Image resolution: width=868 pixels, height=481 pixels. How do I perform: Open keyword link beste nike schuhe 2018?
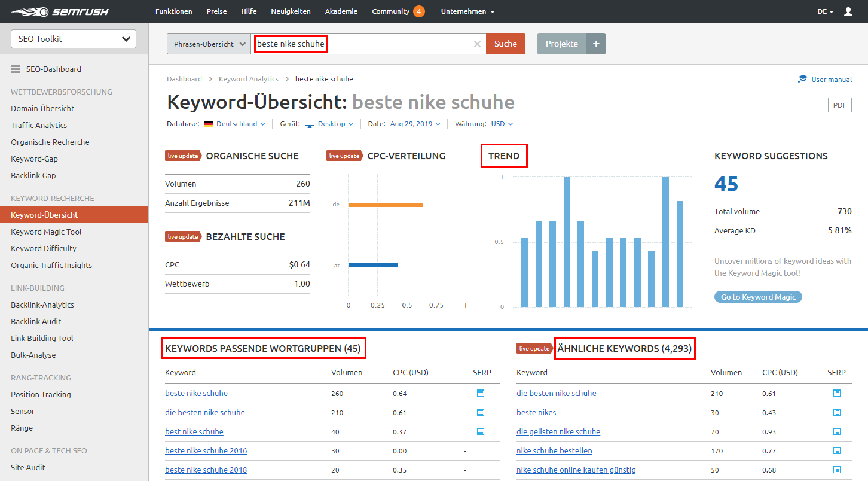click(206, 470)
